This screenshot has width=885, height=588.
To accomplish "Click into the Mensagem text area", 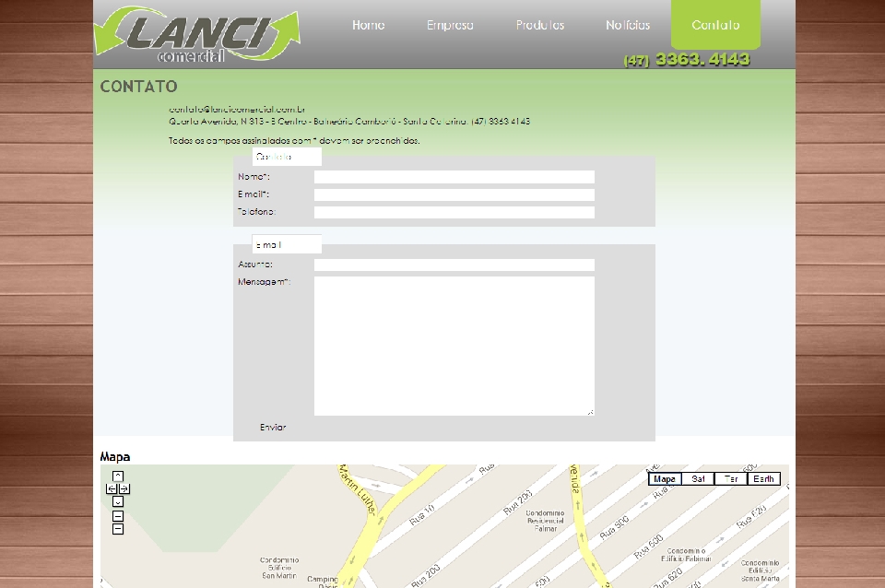I will point(454,346).
